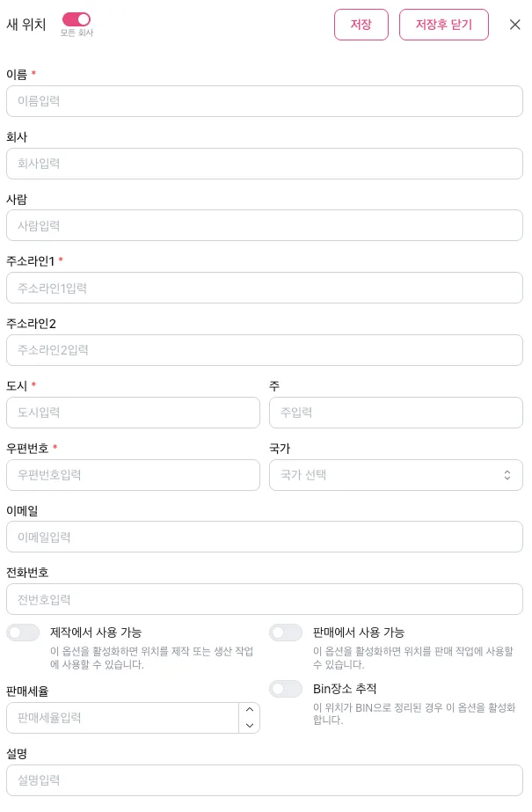Close the 새 위치 form with X

[x=515, y=25]
